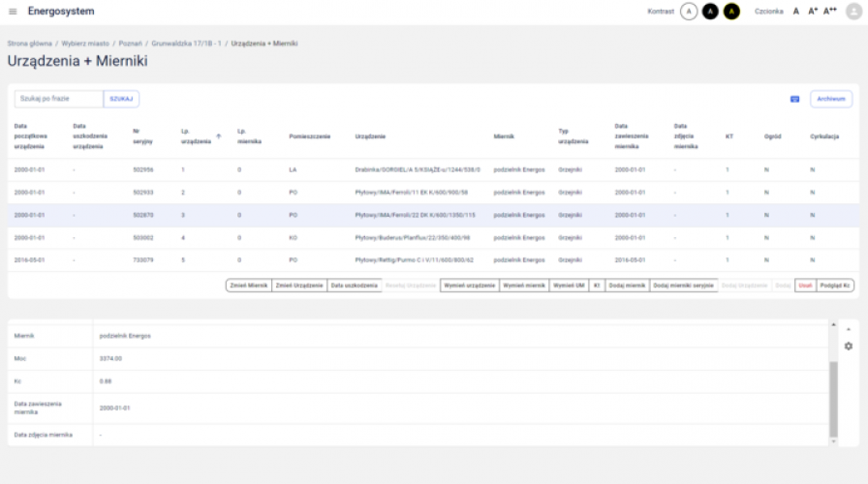Sort by Typ urządzenia column header
Screen dimensions: 868x484
573,136
